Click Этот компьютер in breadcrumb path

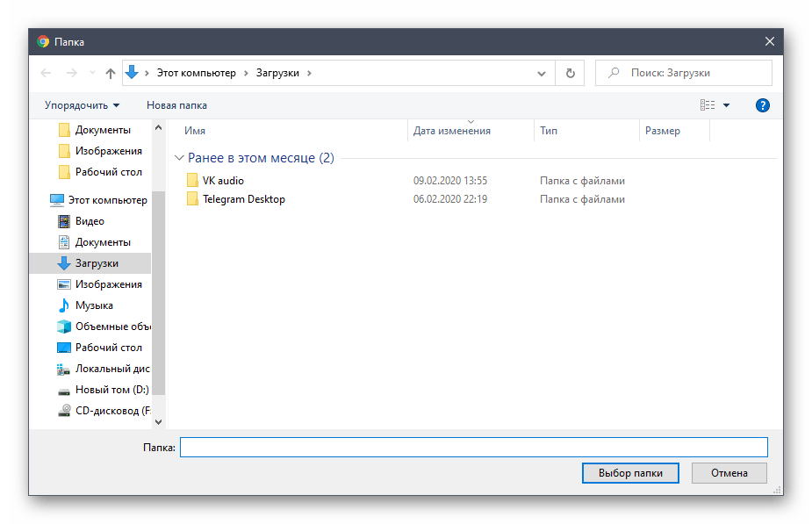pos(196,74)
